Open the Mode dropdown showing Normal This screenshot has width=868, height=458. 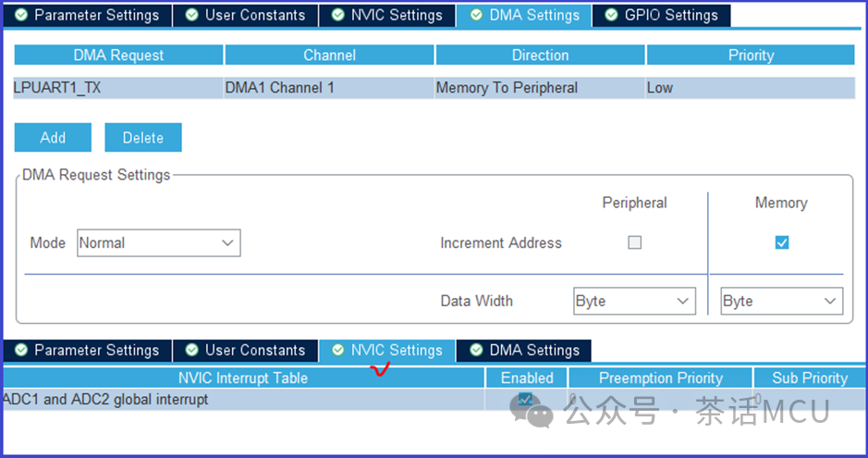pos(159,243)
